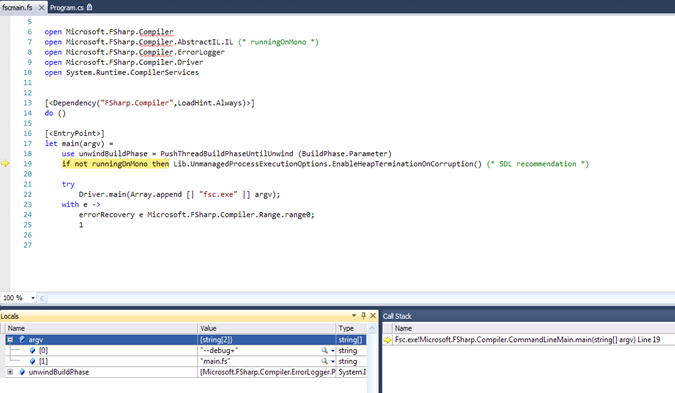Open visualizer dropdown arrow for "main.fs" value
The image size is (675, 393).
(332, 361)
